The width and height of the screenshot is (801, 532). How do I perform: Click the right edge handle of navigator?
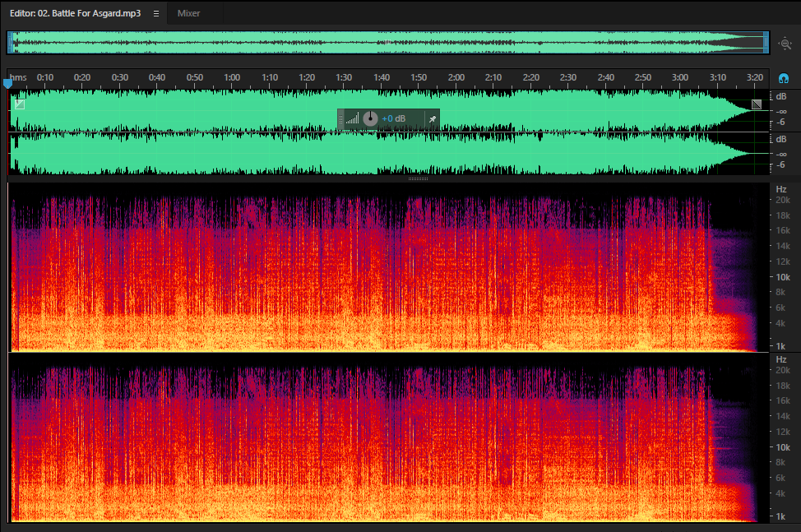click(x=766, y=43)
